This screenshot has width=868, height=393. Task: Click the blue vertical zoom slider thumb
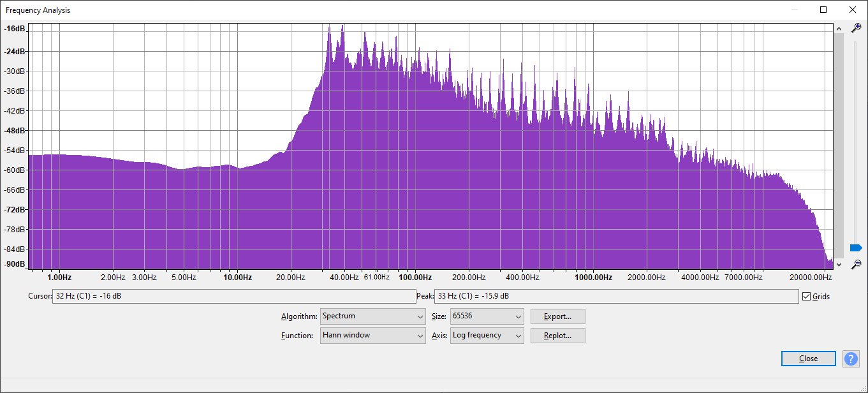(x=856, y=248)
